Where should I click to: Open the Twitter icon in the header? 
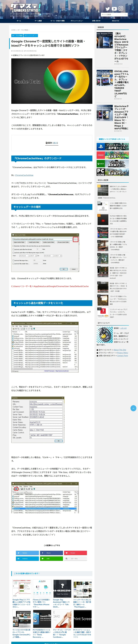pyautogui.click(x=108, y=9)
